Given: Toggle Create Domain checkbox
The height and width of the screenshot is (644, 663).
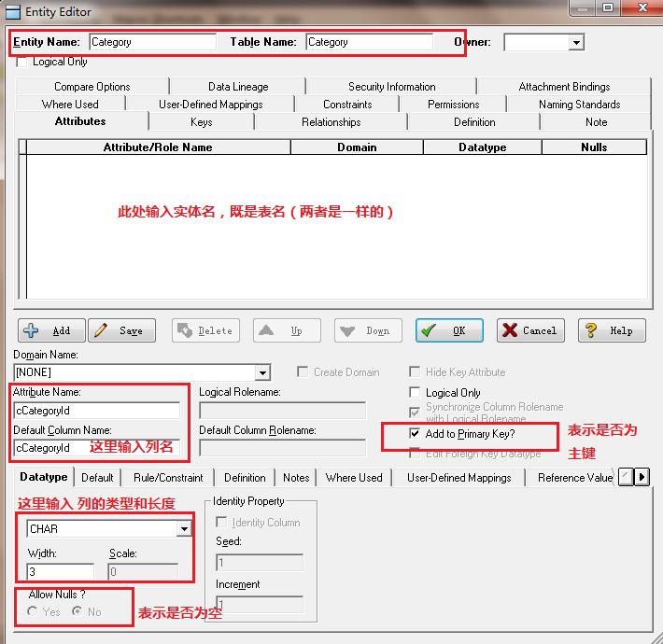Looking at the screenshot, I should [x=303, y=371].
